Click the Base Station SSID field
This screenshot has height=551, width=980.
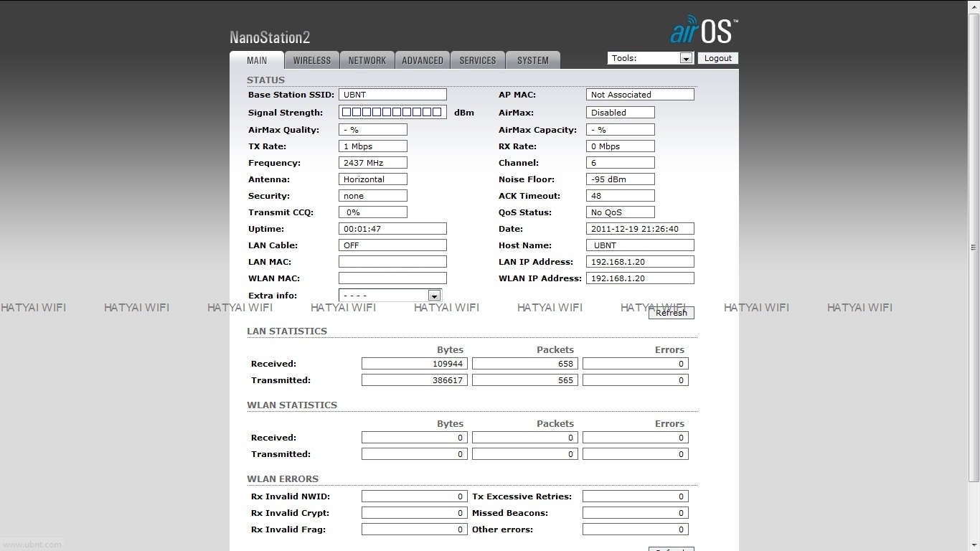coord(392,95)
